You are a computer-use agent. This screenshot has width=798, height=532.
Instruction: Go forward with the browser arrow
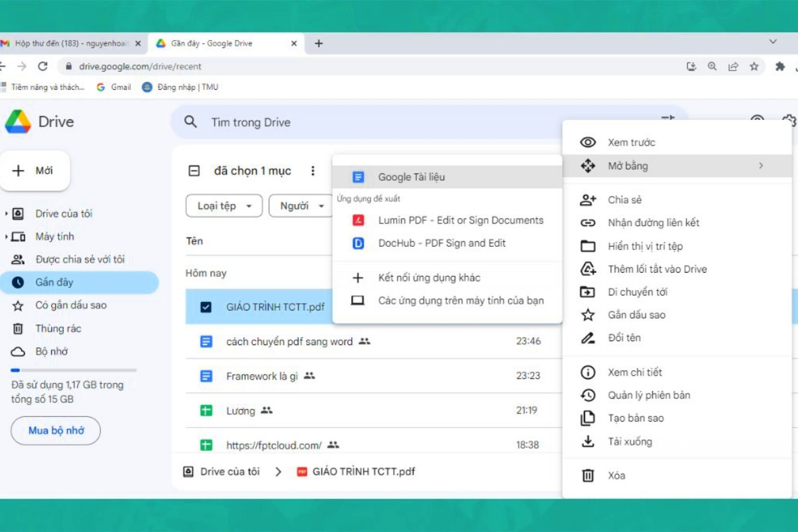pos(22,66)
